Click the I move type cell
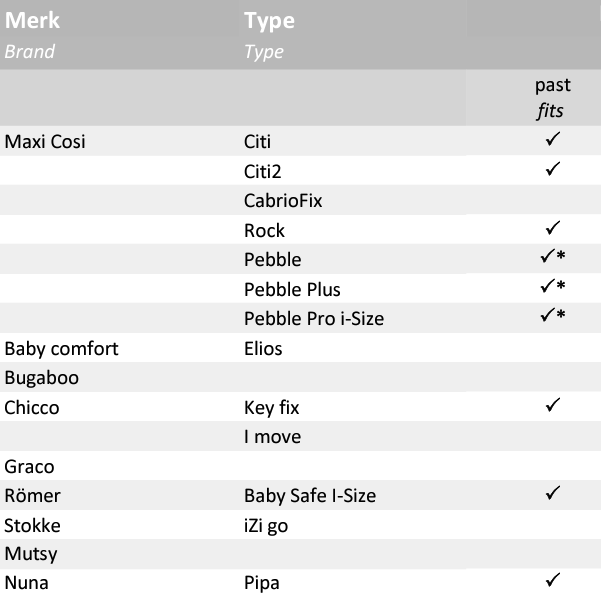 [272, 437]
